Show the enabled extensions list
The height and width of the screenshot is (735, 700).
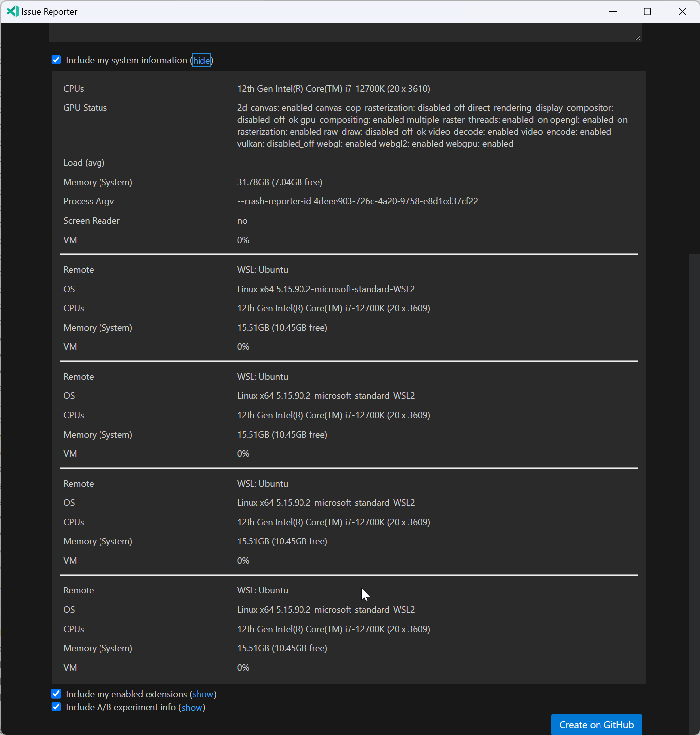coord(203,694)
